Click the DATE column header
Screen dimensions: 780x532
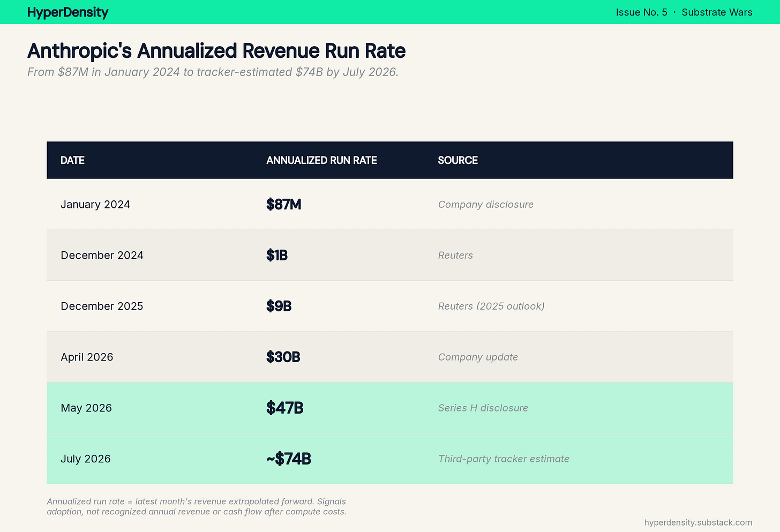coord(72,160)
